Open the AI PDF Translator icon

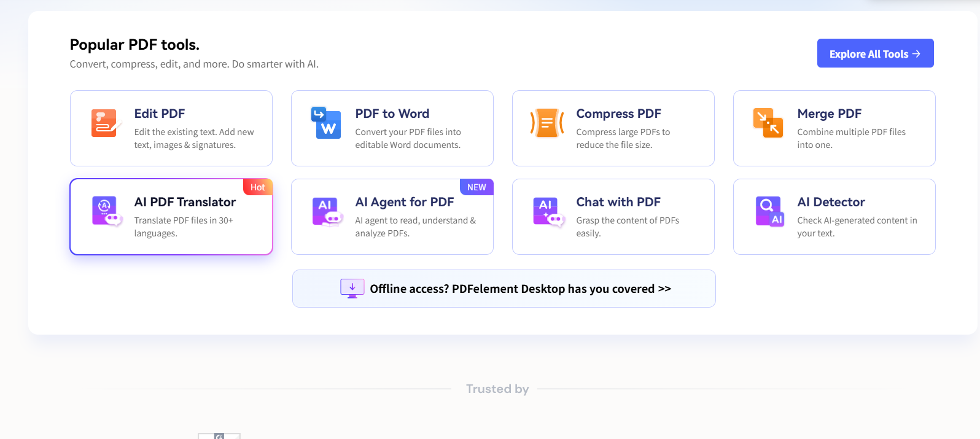[x=106, y=212]
